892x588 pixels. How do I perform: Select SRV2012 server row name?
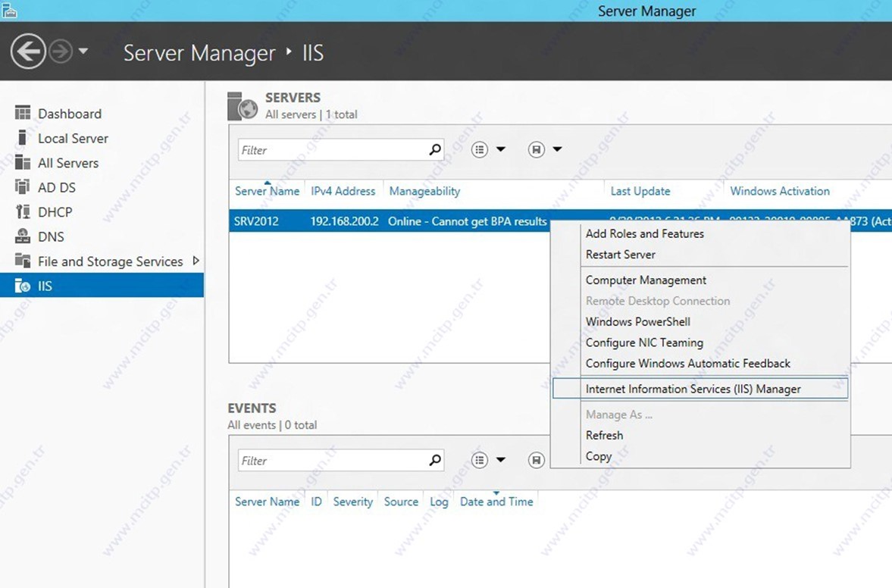click(256, 222)
